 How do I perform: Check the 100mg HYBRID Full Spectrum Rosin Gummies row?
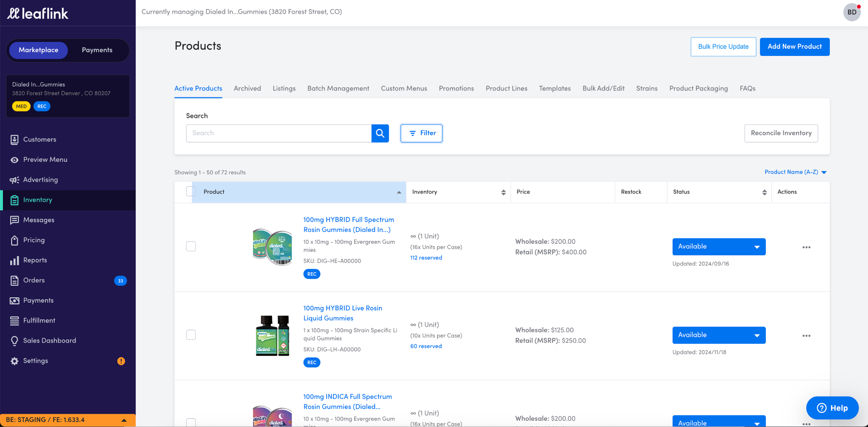click(191, 246)
